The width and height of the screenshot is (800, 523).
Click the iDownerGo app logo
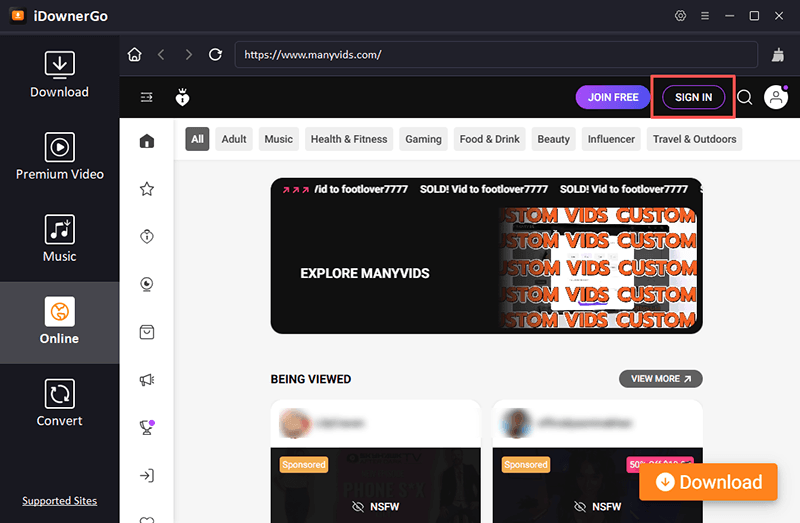(x=18, y=16)
